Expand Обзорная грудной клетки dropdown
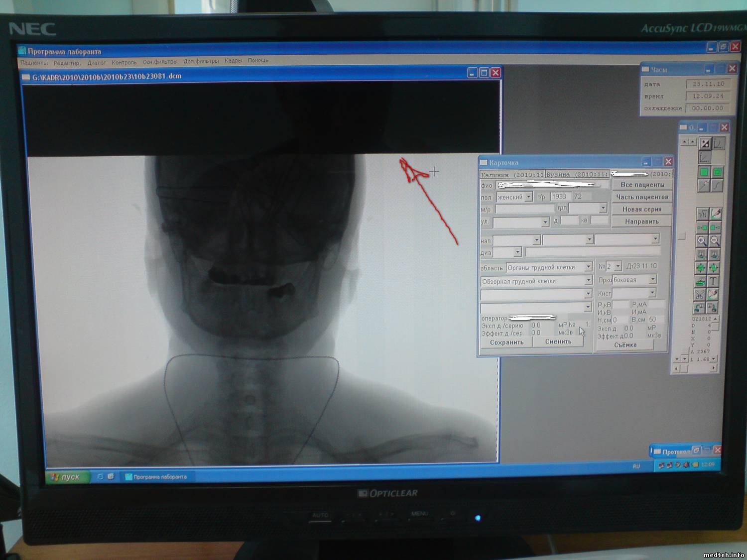747x560 pixels. tap(588, 281)
